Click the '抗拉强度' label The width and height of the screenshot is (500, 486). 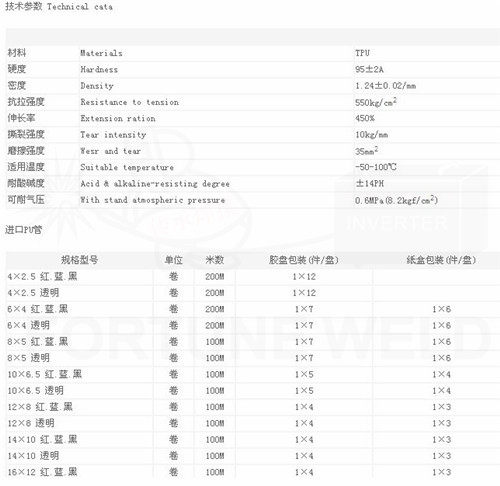(26, 102)
